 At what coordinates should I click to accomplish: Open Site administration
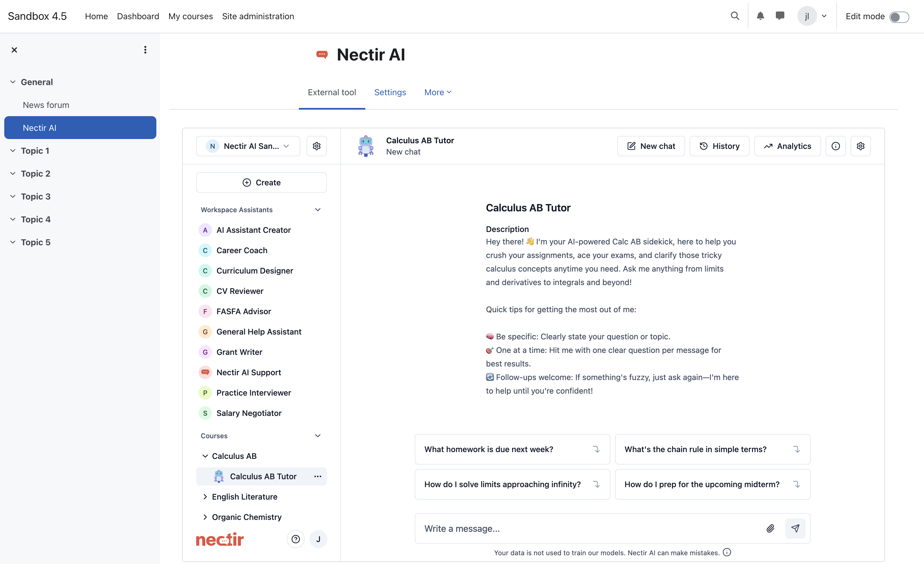pyautogui.click(x=258, y=16)
